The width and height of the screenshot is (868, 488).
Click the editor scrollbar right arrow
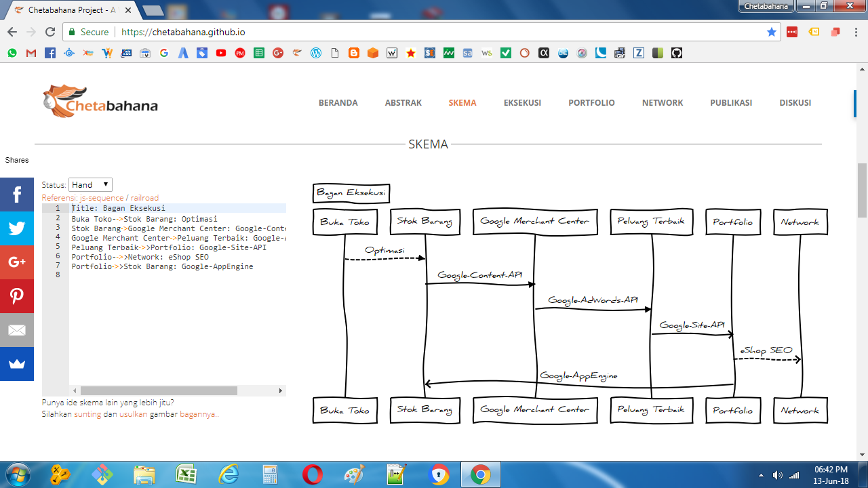coord(281,391)
